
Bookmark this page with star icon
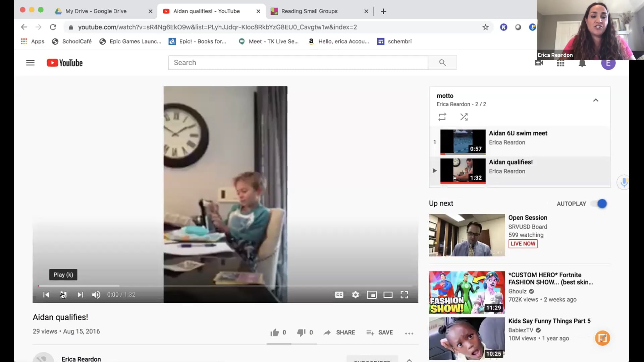point(485,27)
